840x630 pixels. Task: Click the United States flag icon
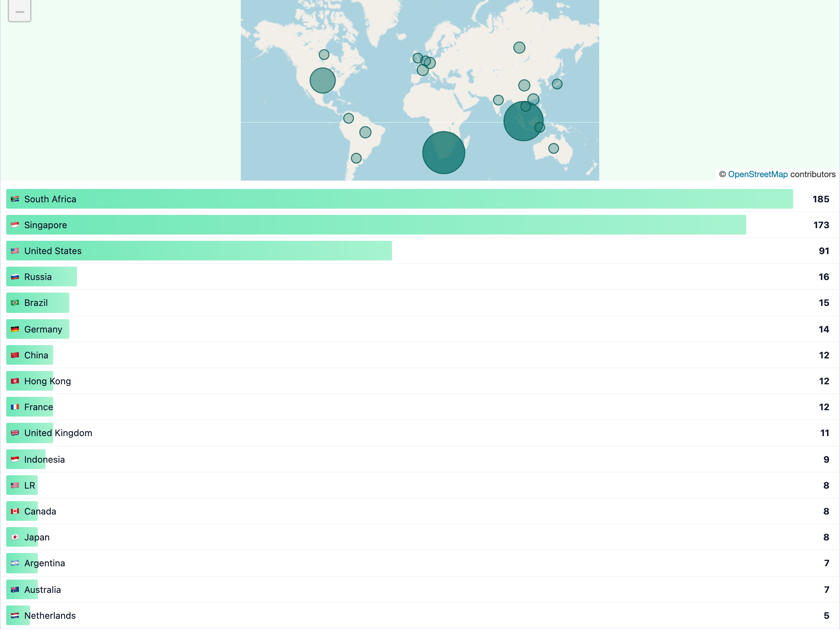[15, 251]
